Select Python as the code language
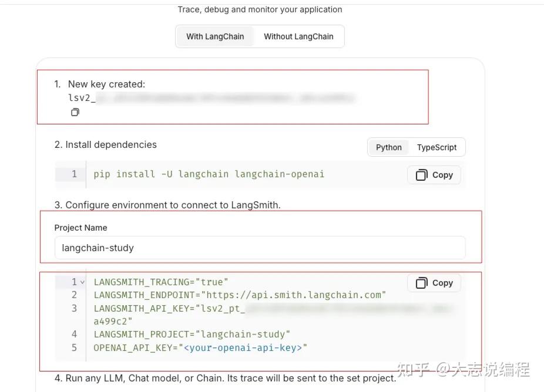This screenshot has width=544, height=392. coord(389,147)
